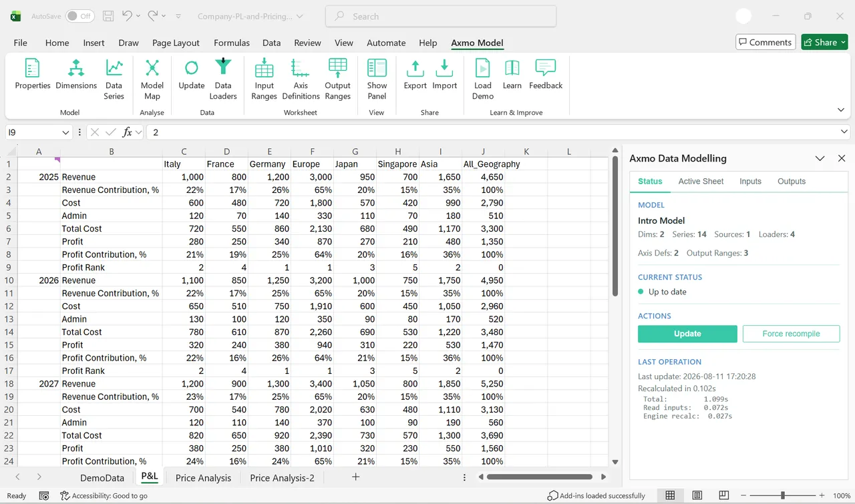Collapse the ribbon with the chevron
The height and width of the screenshot is (504, 855).
point(841,110)
